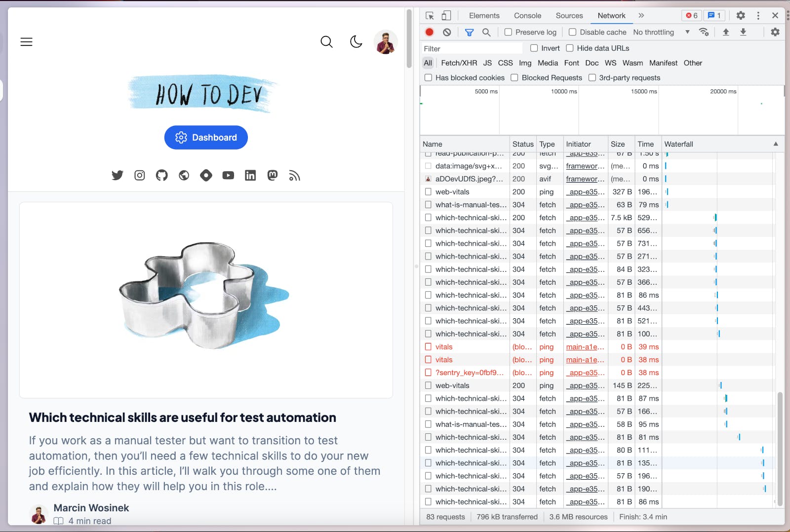Screen dimensions: 790x532
Task: Click the network Filter text field
Action: [472, 48]
